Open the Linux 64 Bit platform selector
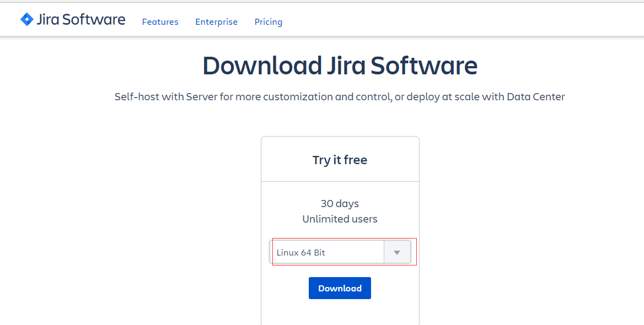644x325 pixels. point(340,252)
